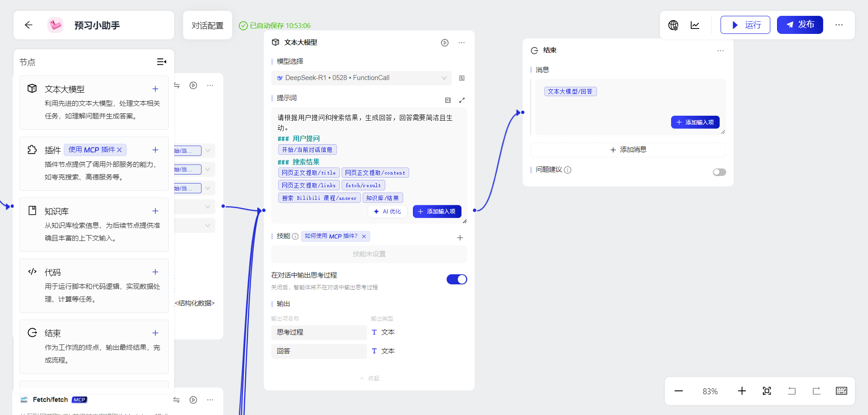Run the Fetch/fetch node test
Screen dimensions: 868x415
pyautogui.click(x=193, y=400)
